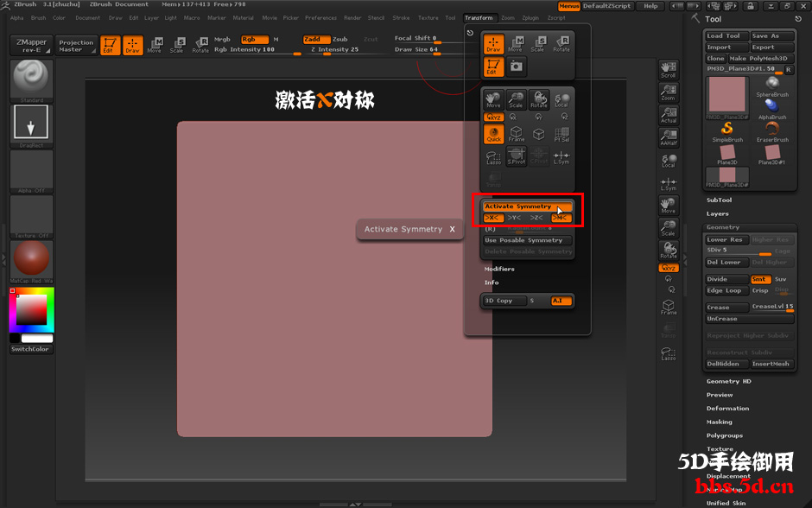Toggle the Zadd sculpt mode
Screen dimensions: 812x508
coord(316,40)
